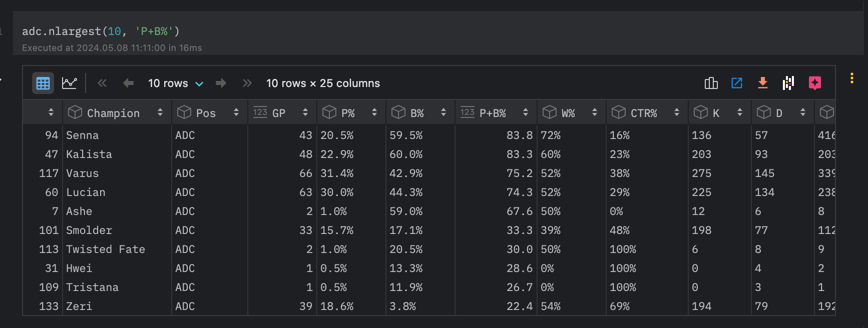Switch to chart view of dataframe
Screen dimensions: 868x328
[69, 83]
